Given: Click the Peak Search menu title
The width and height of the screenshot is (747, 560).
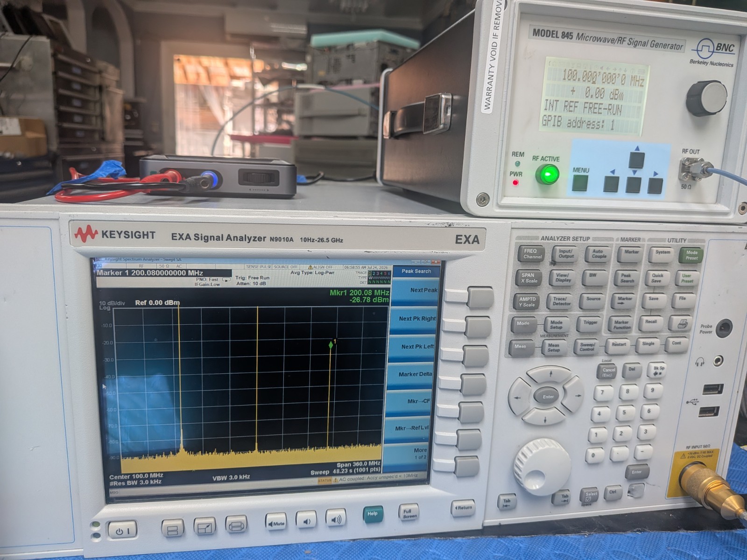Looking at the screenshot, I should [x=416, y=271].
